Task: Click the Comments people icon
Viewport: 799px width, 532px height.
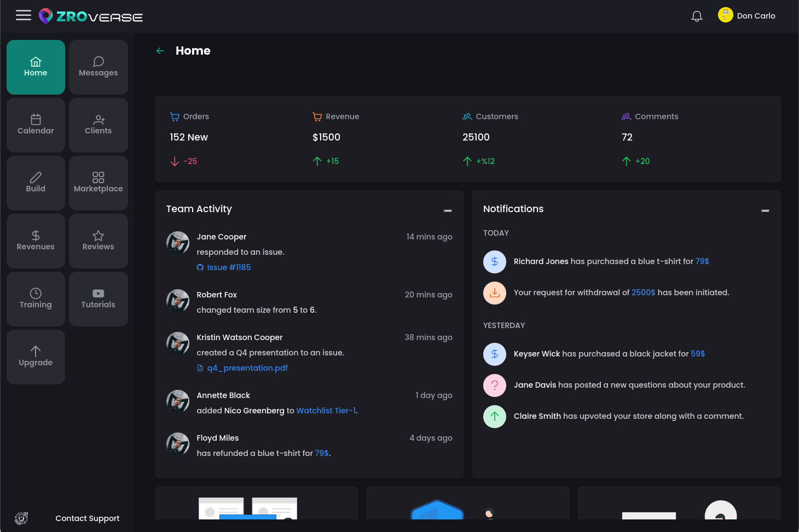Action: point(626,116)
